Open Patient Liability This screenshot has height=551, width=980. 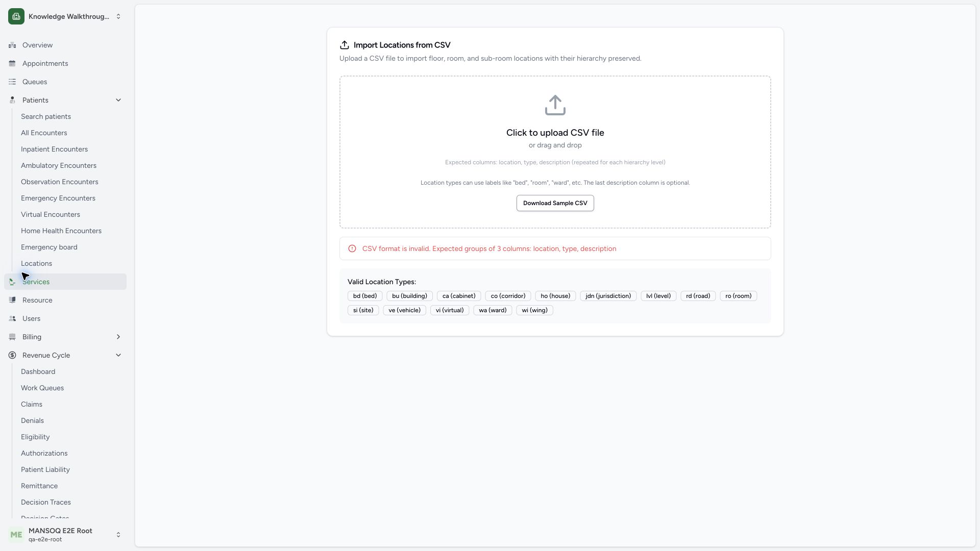click(45, 469)
